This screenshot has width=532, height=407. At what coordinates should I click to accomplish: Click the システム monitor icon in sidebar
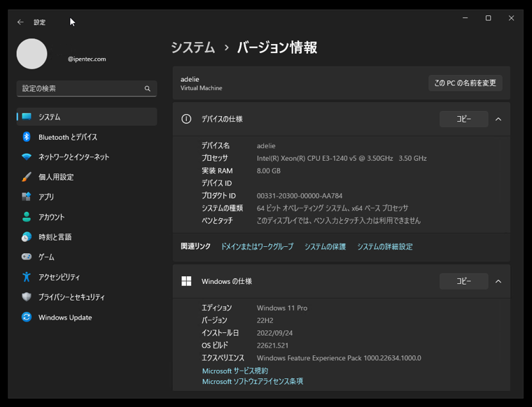click(27, 117)
